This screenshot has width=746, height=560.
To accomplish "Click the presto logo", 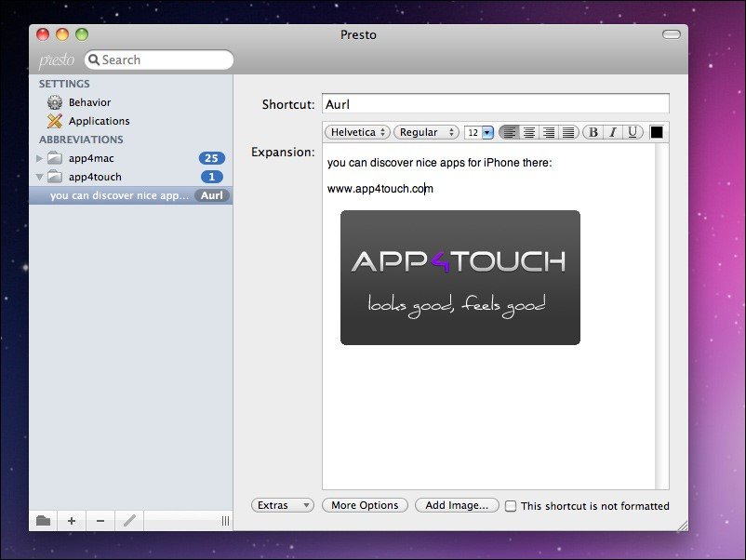I will tap(57, 60).
